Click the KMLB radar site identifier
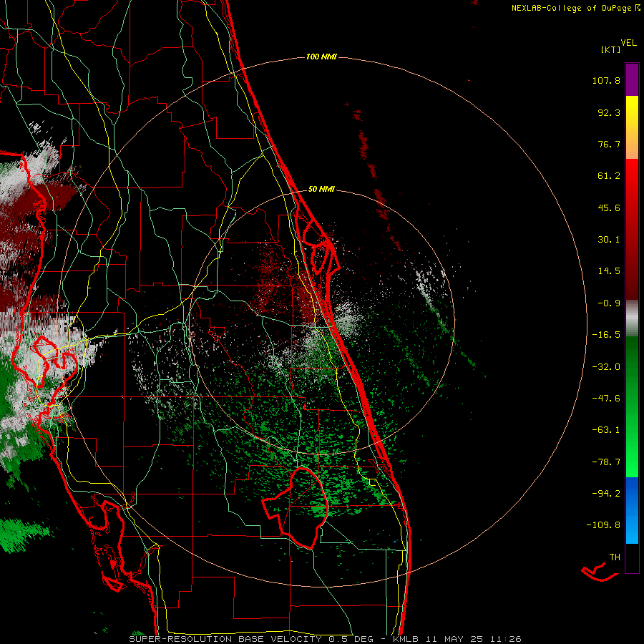Image resolution: width=644 pixels, height=644 pixels. [407, 639]
